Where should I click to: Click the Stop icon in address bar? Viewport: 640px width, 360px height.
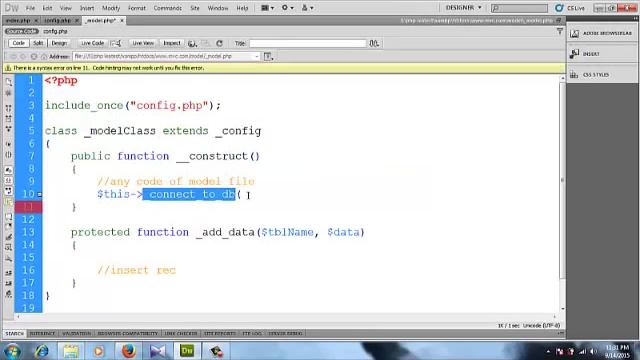point(33,56)
